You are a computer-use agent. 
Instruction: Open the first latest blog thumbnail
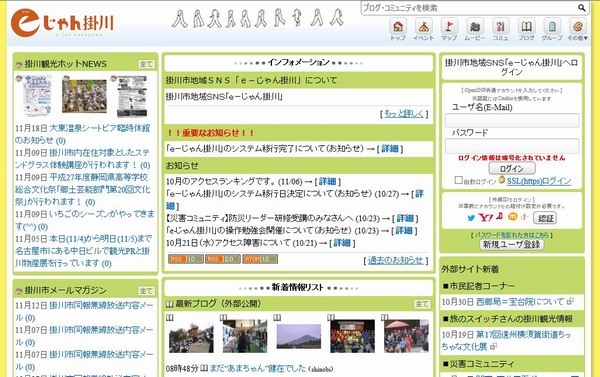click(x=191, y=336)
